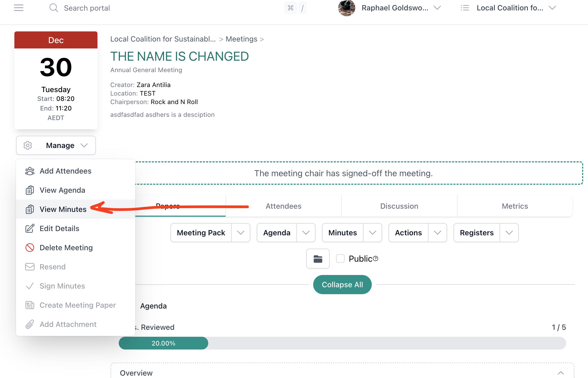The image size is (588, 378).
Task: Open the Registers dropdown arrow
Action: tap(509, 233)
